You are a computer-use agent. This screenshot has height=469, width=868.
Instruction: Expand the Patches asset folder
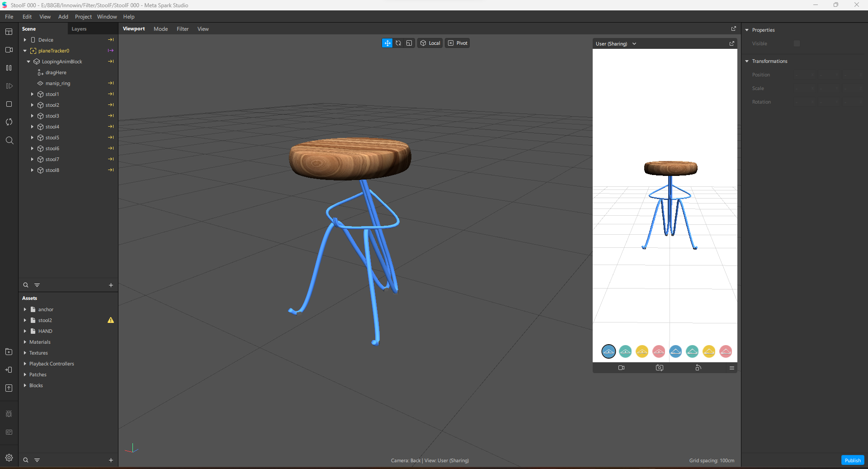pyautogui.click(x=25, y=374)
